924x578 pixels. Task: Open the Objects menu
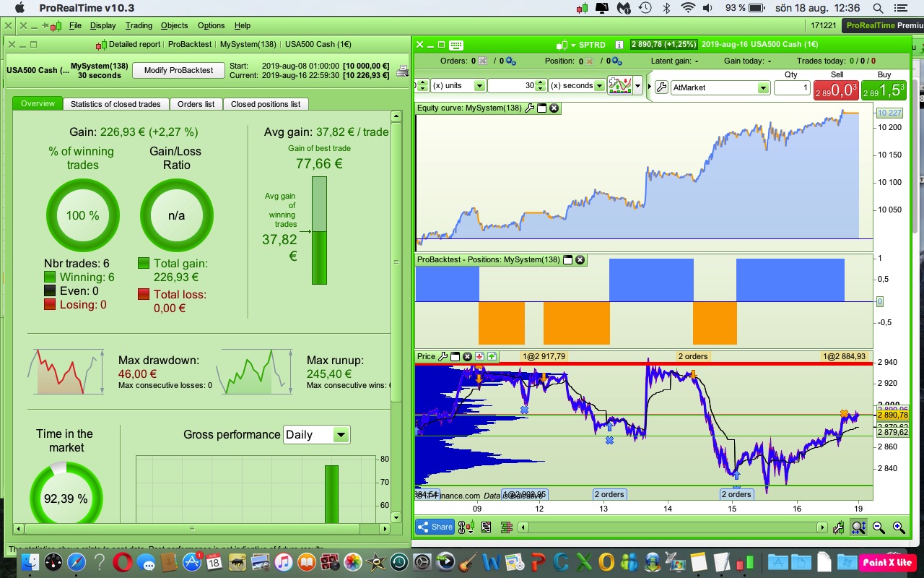pos(175,25)
